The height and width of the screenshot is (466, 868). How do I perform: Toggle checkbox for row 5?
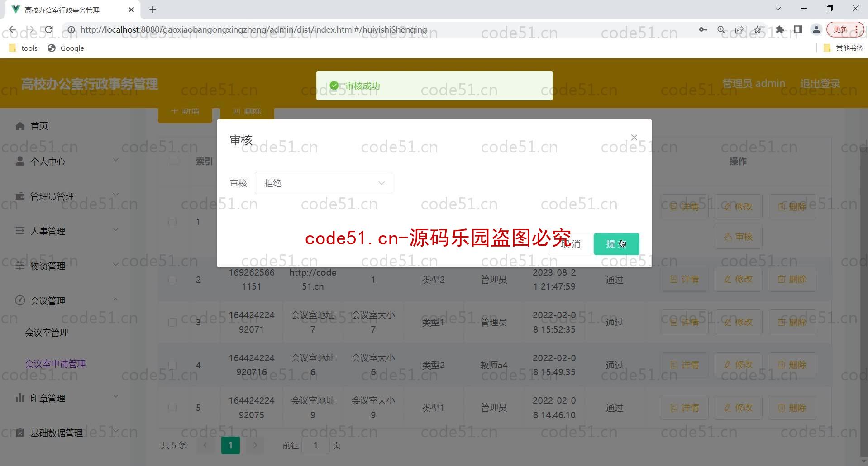click(x=172, y=408)
